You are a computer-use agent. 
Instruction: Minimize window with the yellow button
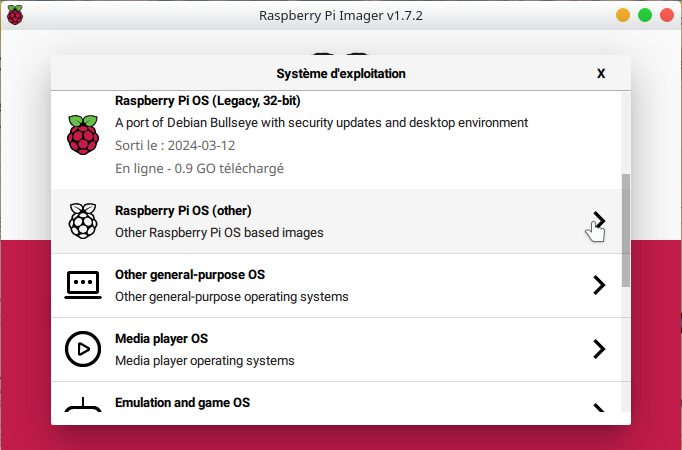[623, 15]
